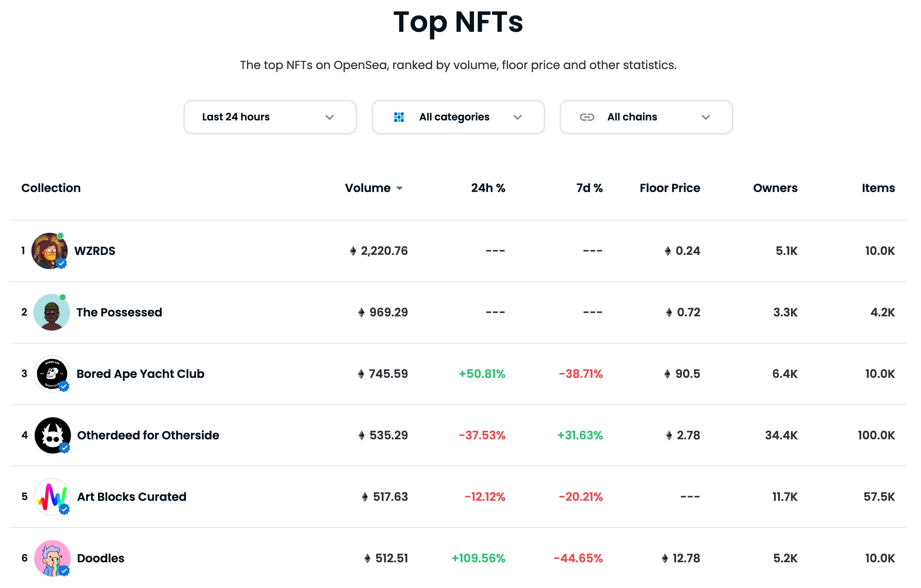The image size is (921, 588).
Task: Click the Doodles collection name
Action: pos(101,559)
